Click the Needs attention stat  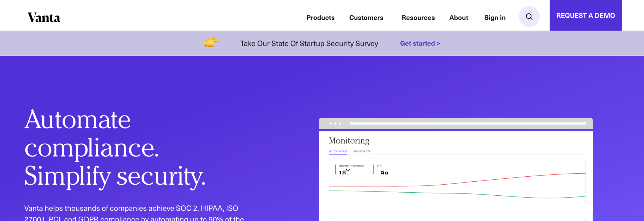350,169
